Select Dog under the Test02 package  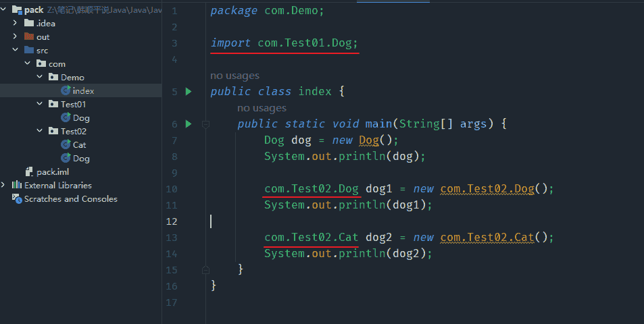(x=81, y=159)
